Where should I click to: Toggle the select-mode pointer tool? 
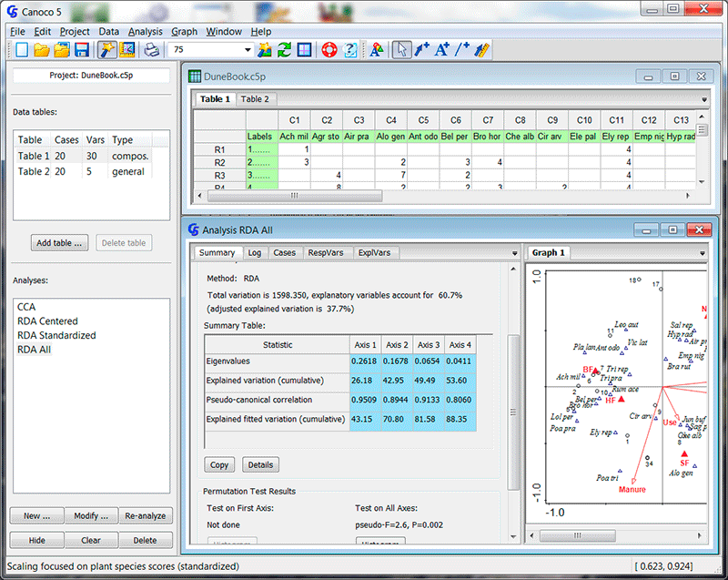point(401,50)
